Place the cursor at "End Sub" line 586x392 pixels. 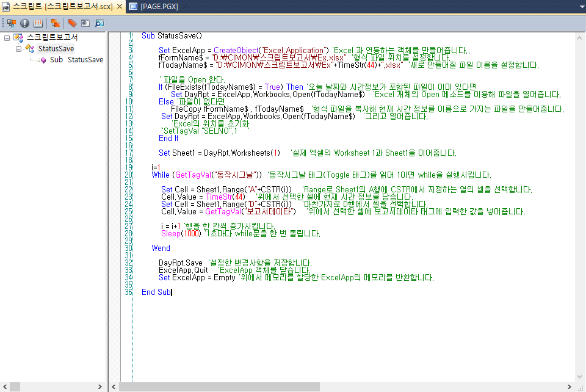click(156, 292)
